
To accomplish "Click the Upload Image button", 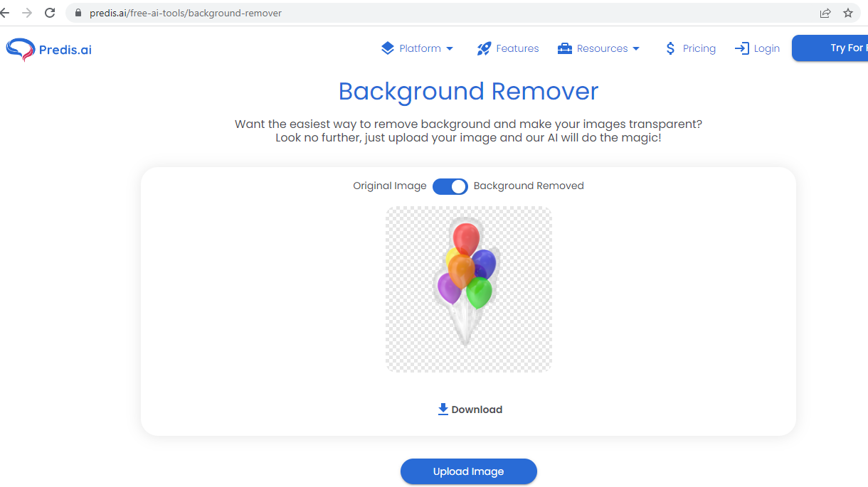I will pyautogui.click(x=469, y=471).
